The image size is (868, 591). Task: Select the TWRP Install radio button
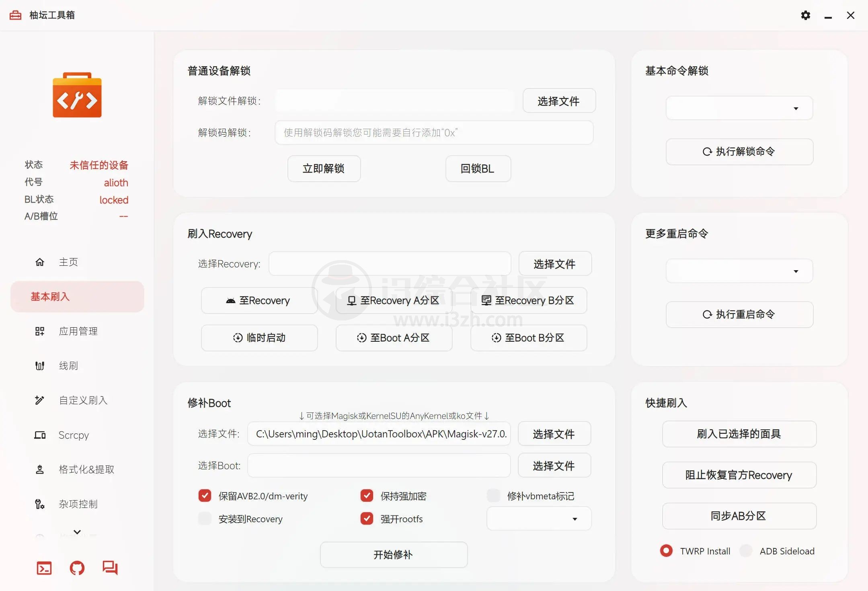(x=666, y=551)
